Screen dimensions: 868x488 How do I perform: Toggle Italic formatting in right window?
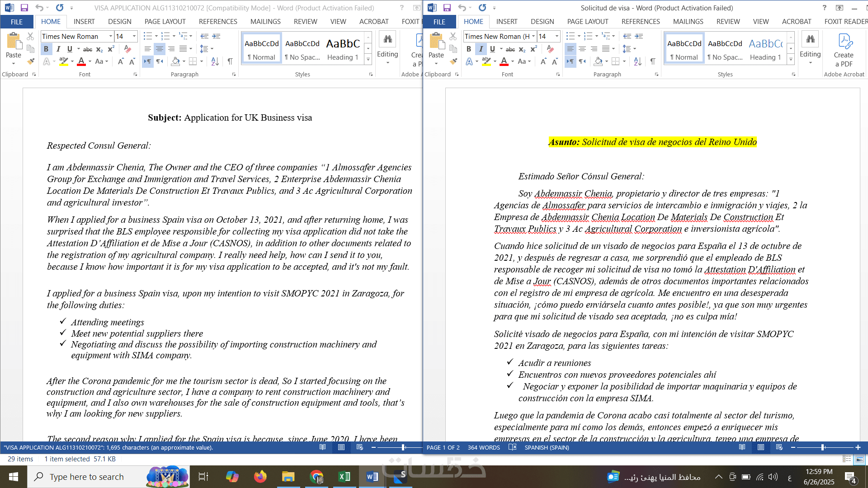pyautogui.click(x=481, y=49)
